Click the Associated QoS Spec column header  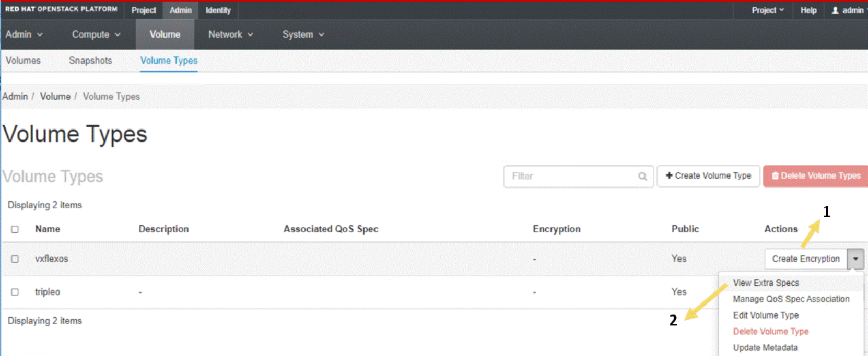click(x=331, y=229)
